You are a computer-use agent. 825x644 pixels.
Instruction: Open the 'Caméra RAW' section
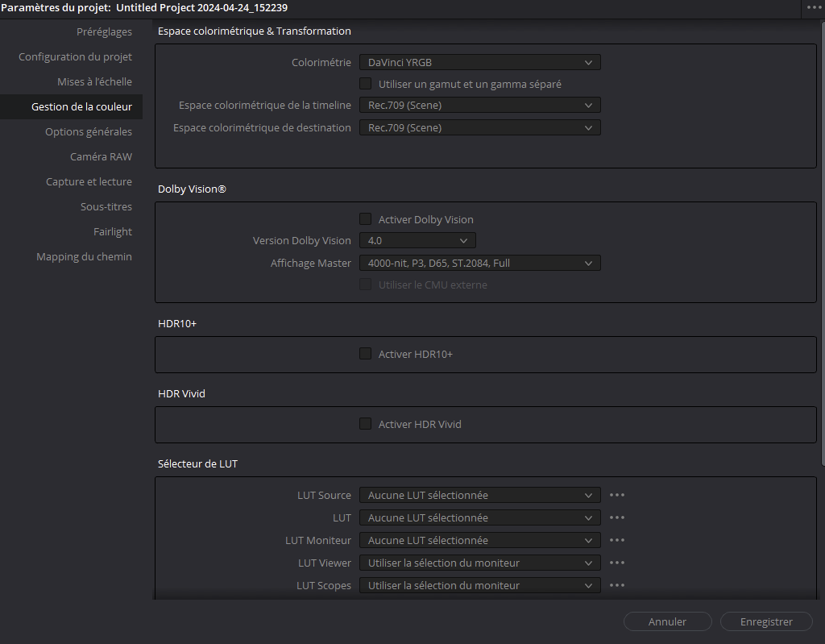click(101, 157)
